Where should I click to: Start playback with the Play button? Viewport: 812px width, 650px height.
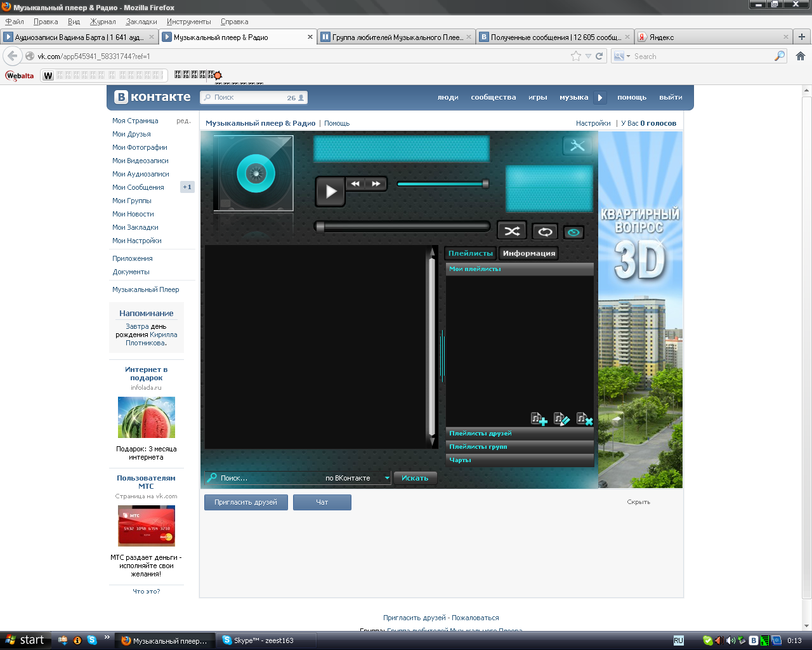tap(331, 191)
